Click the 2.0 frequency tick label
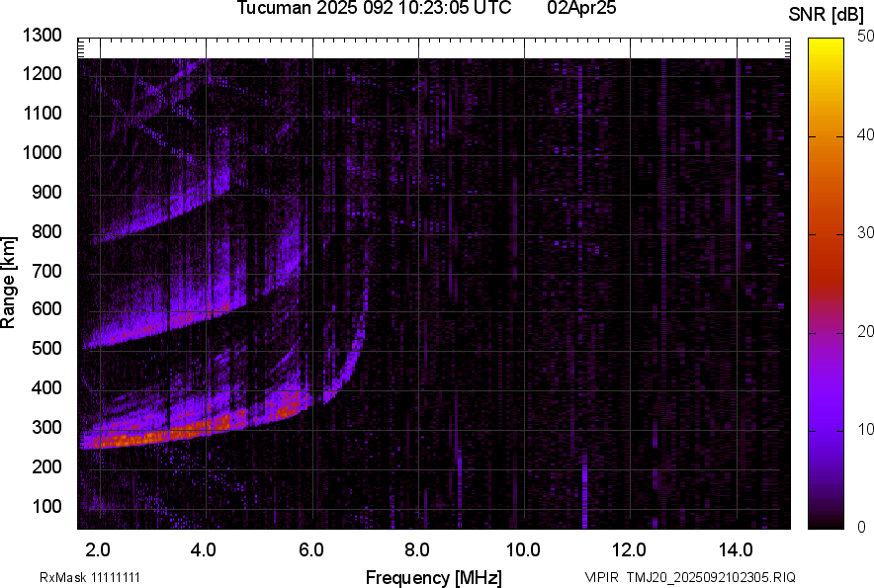The height and width of the screenshot is (588, 874). (x=99, y=549)
